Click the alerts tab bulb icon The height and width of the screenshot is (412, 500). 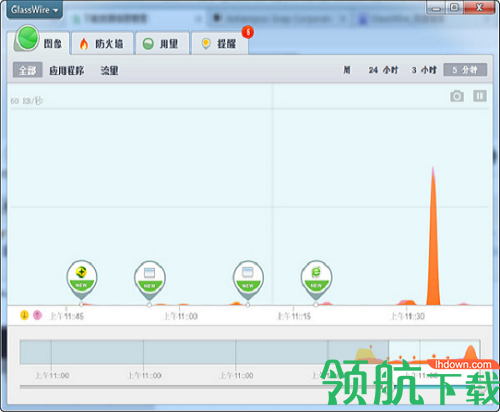tap(206, 44)
